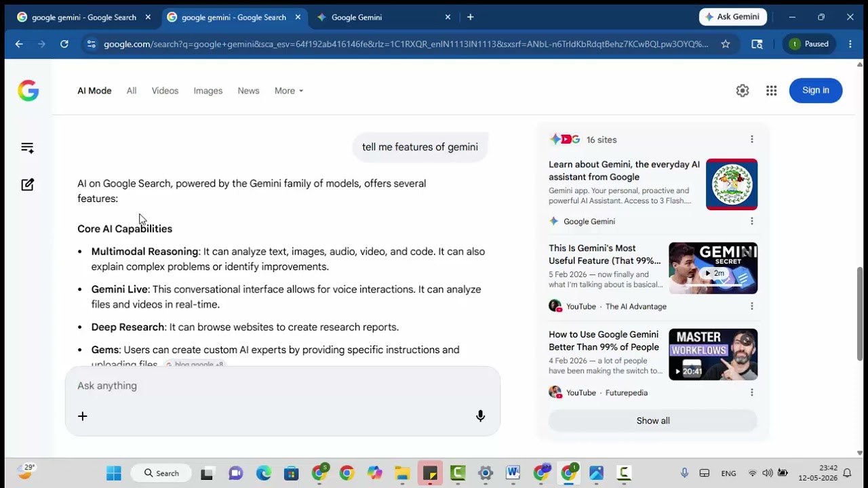The image size is (868, 488).
Task: Open File Explorer from taskbar
Action: pos(402,473)
